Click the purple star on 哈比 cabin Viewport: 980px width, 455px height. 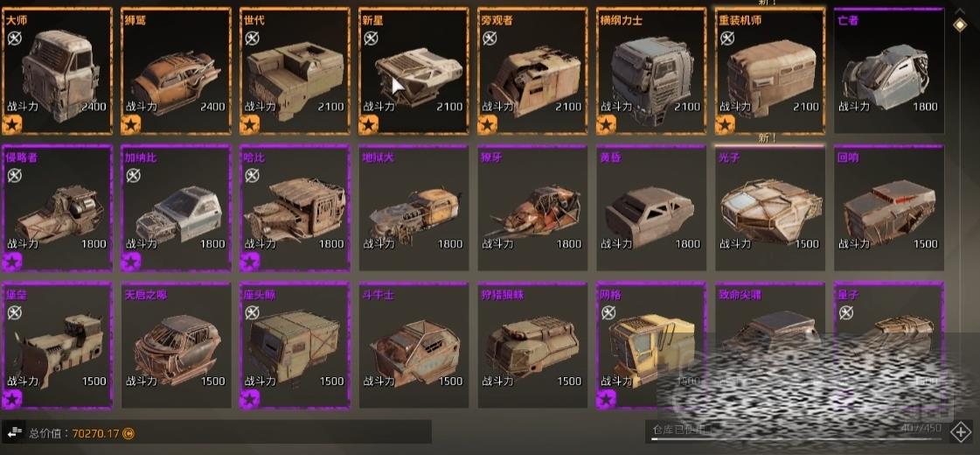pos(249,262)
